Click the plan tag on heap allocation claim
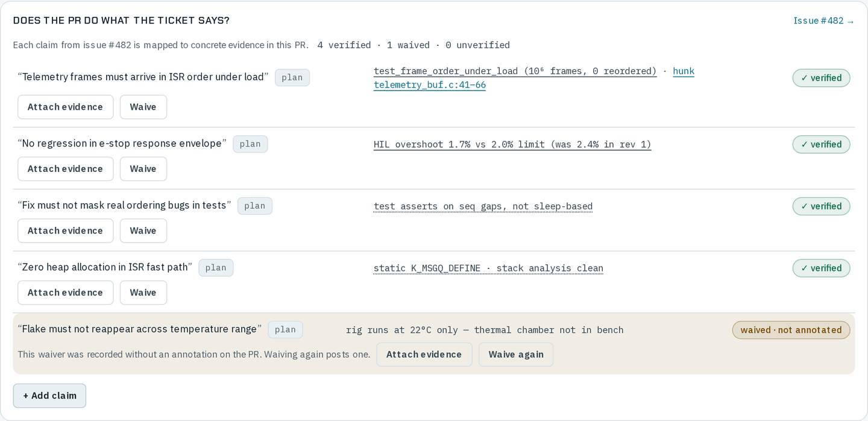Screen dimensions: 868x421 coord(216,268)
